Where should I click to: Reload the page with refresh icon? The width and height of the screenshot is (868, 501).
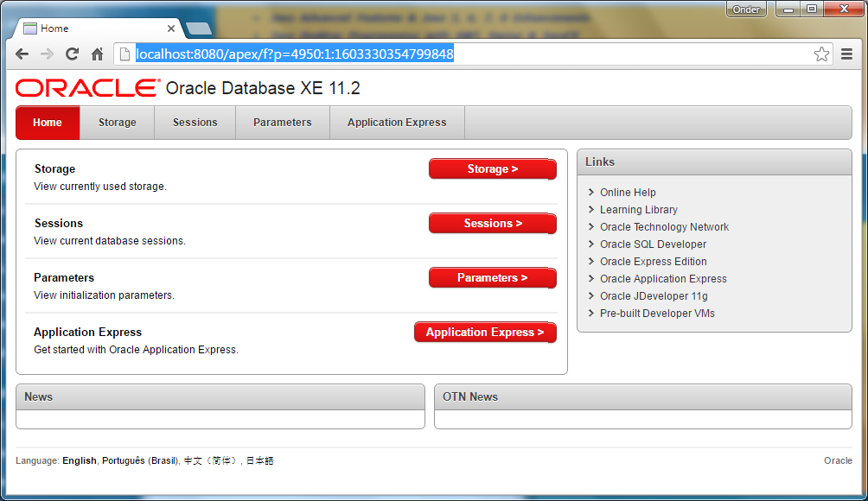click(72, 54)
